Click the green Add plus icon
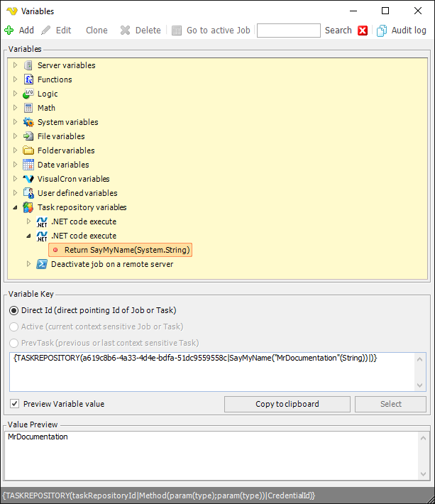Viewport: 435px width, 504px height. point(9,31)
